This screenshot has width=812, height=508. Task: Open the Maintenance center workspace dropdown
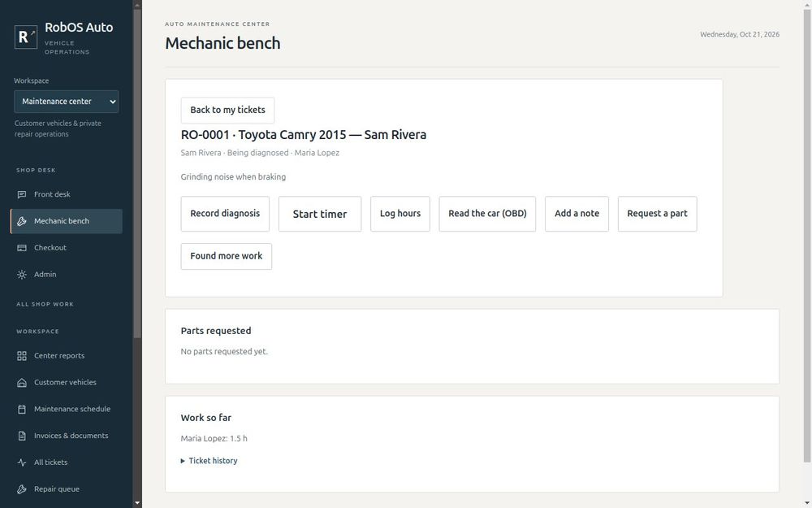(67, 102)
